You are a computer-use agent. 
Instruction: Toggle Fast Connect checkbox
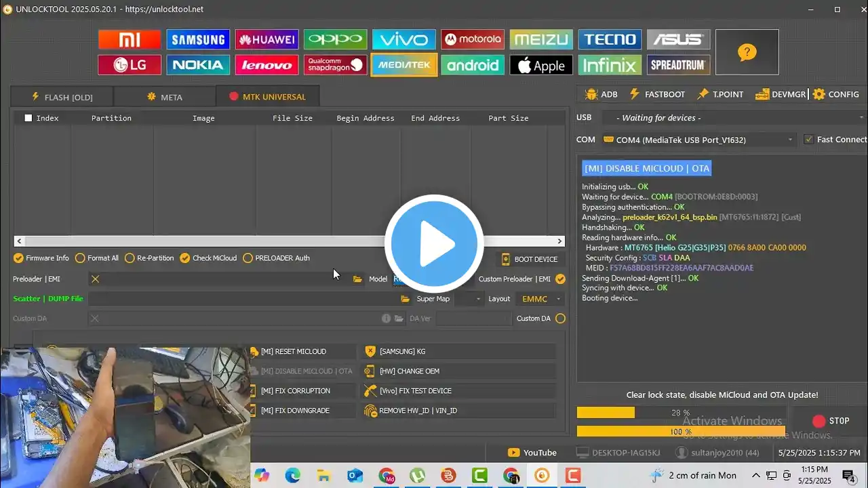[808, 140]
